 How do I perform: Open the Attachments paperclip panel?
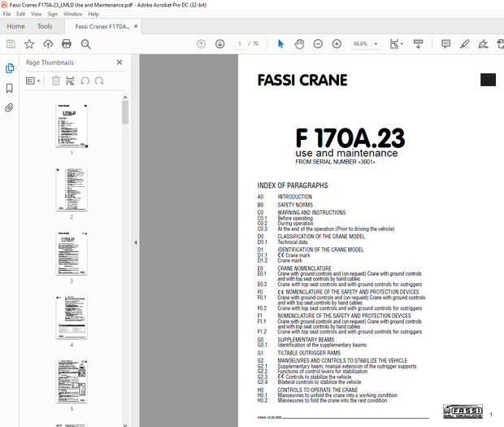[x=9, y=107]
